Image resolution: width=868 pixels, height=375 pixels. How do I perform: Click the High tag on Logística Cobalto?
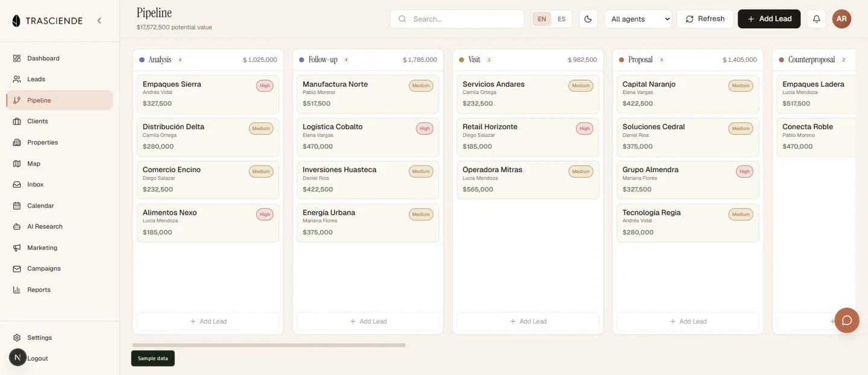pos(425,128)
